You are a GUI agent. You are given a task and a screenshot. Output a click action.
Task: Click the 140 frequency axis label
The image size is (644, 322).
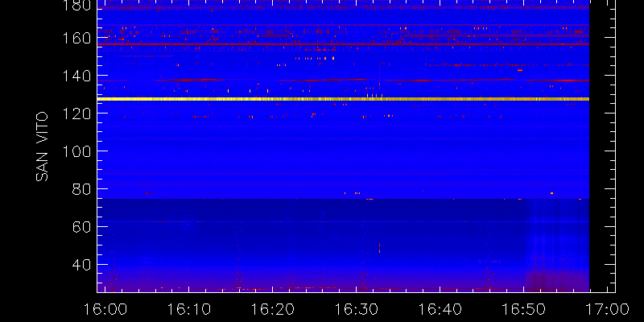tap(76, 76)
